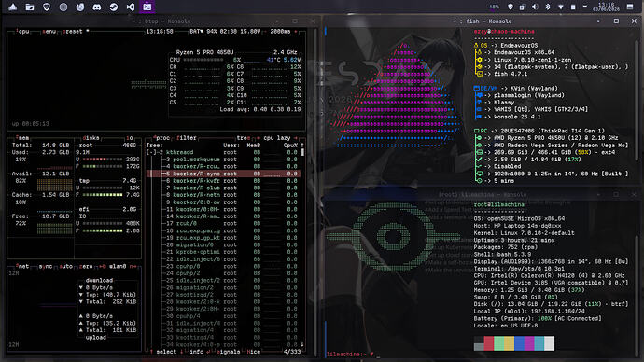The height and width of the screenshot is (362, 644).
Task: Toggle the proc box in btop
Action: [161, 138]
